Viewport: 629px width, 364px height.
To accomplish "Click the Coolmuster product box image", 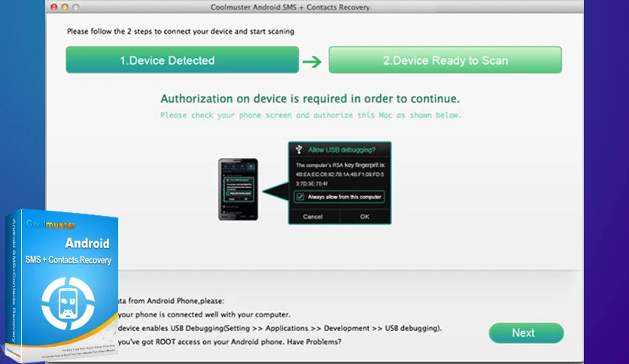I will [x=62, y=284].
